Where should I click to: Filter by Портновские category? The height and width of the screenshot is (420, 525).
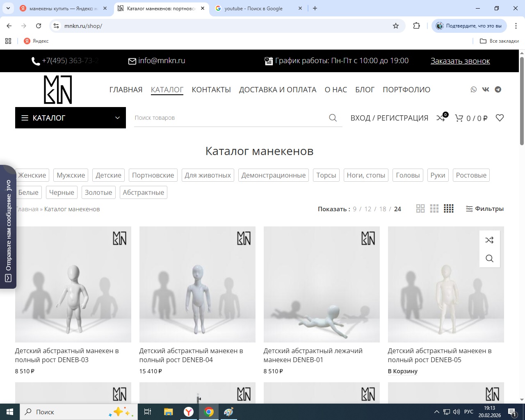click(x=153, y=175)
